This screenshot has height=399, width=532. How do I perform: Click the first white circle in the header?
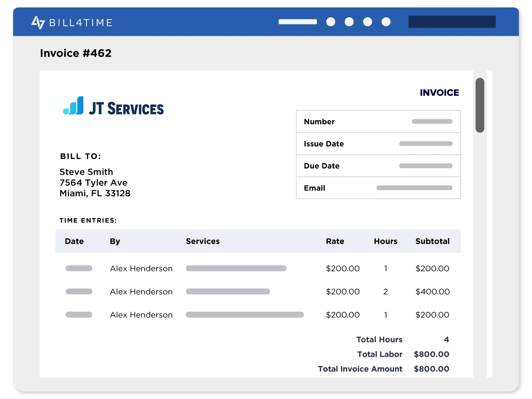pyautogui.click(x=331, y=22)
